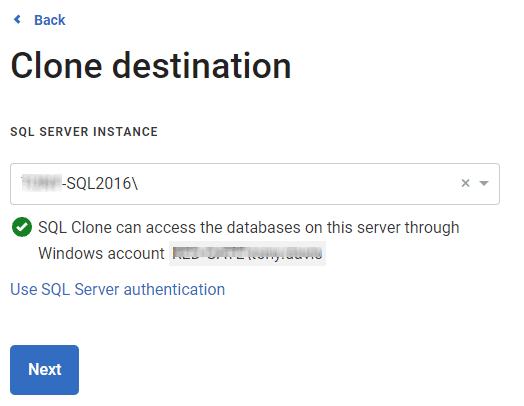Click empty area of instance combo box
The height and width of the screenshot is (406, 524).
(297, 184)
